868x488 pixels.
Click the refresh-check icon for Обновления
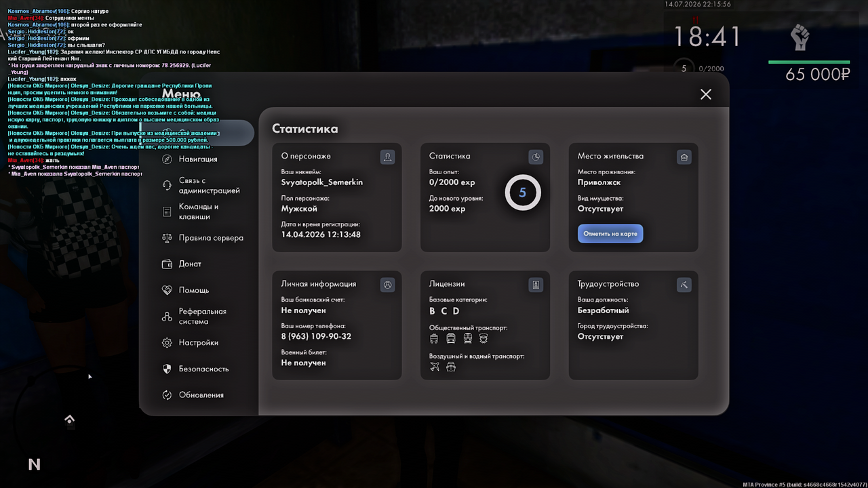pos(167,395)
